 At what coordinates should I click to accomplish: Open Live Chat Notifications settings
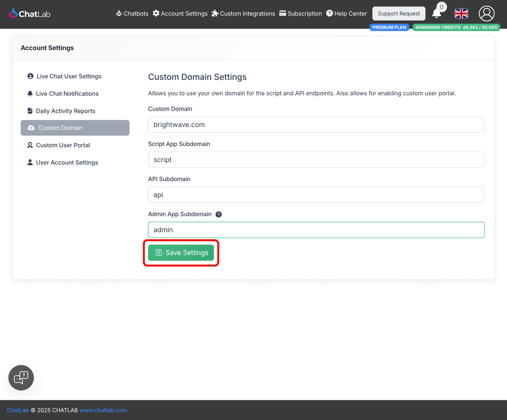point(68,93)
